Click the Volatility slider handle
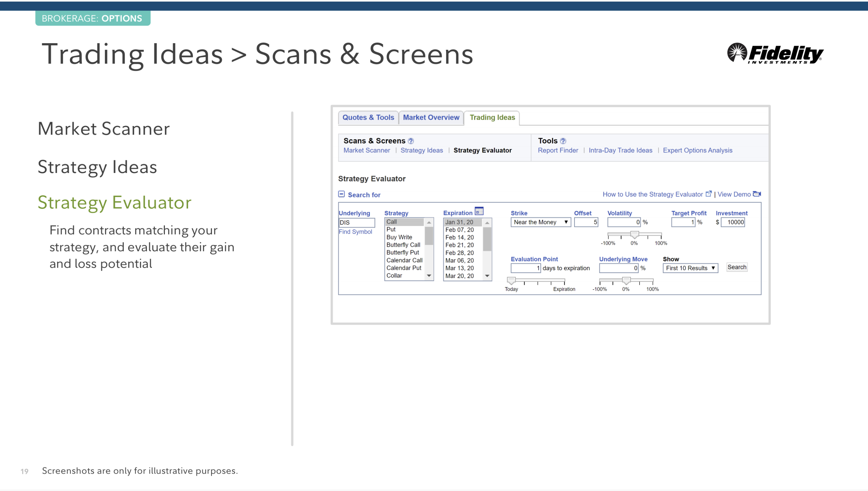The image size is (868, 491). [x=634, y=235]
